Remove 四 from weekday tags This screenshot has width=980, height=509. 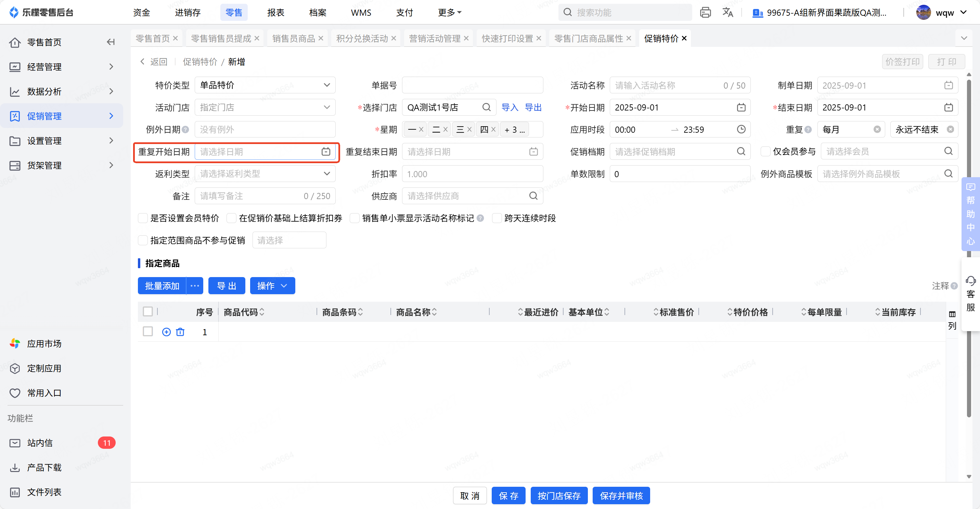coord(493,130)
